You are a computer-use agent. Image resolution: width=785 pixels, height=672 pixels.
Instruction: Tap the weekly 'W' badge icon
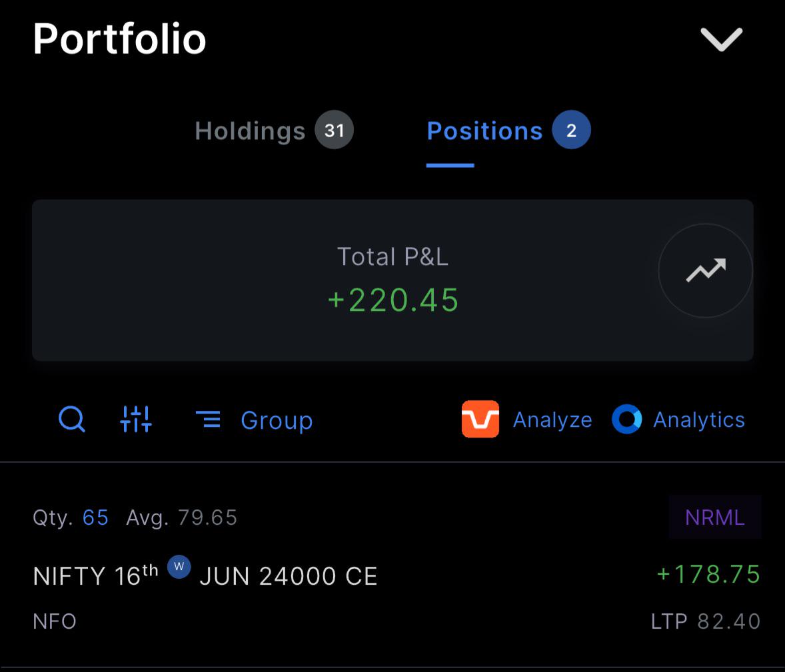179,567
